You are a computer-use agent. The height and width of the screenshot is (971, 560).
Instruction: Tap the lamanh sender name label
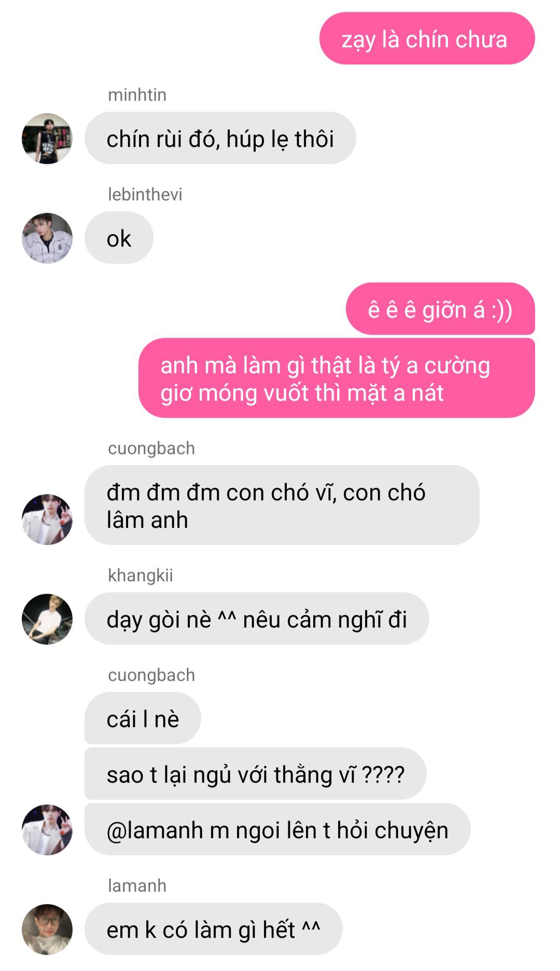pos(137,885)
